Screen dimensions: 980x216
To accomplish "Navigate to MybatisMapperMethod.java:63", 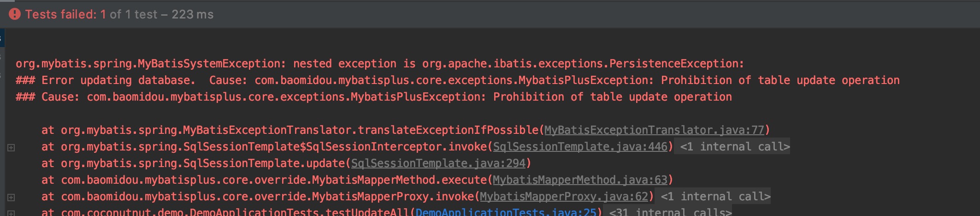I will click(x=580, y=180).
